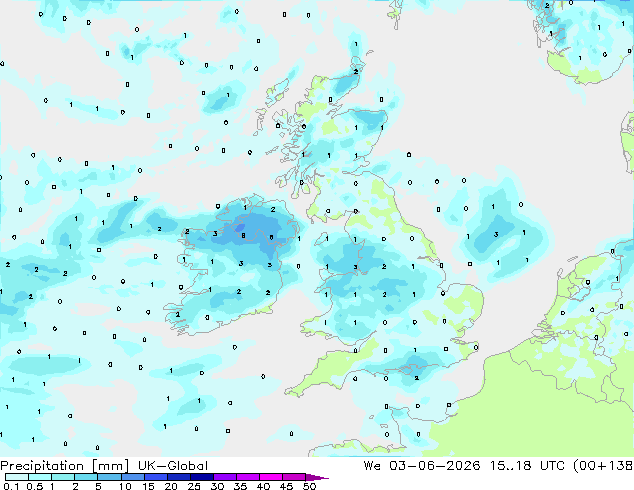The image size is (634, 490).
Task: Click the 15–20 mm legend color swatch
Action: (x=155, y=477)
